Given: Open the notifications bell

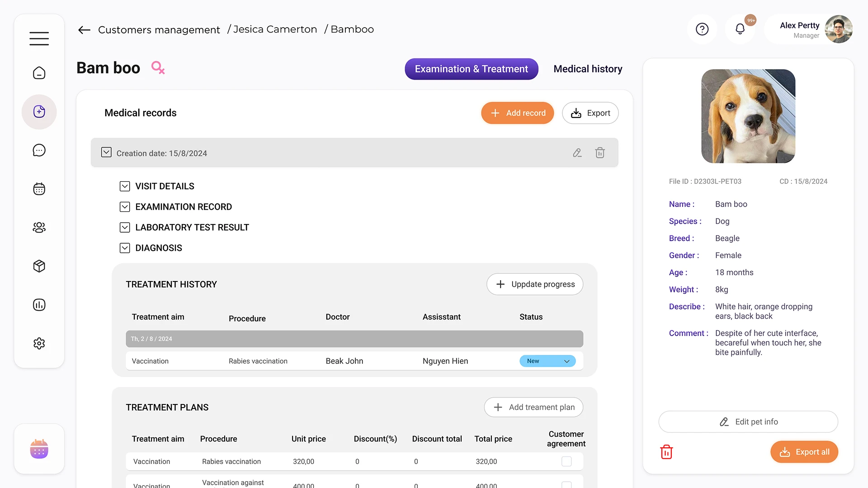Looking at the screenshot, I should coord(740,28).
